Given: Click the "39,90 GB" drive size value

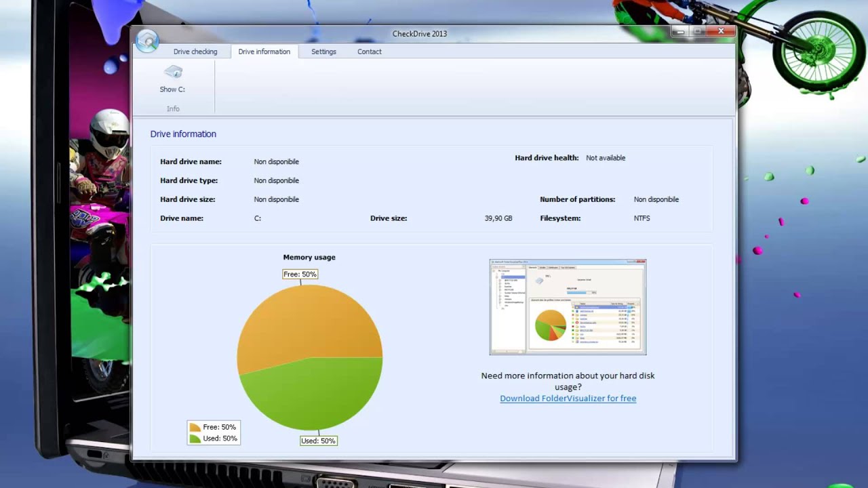Looking at the screenshot, I should (498, 219).
